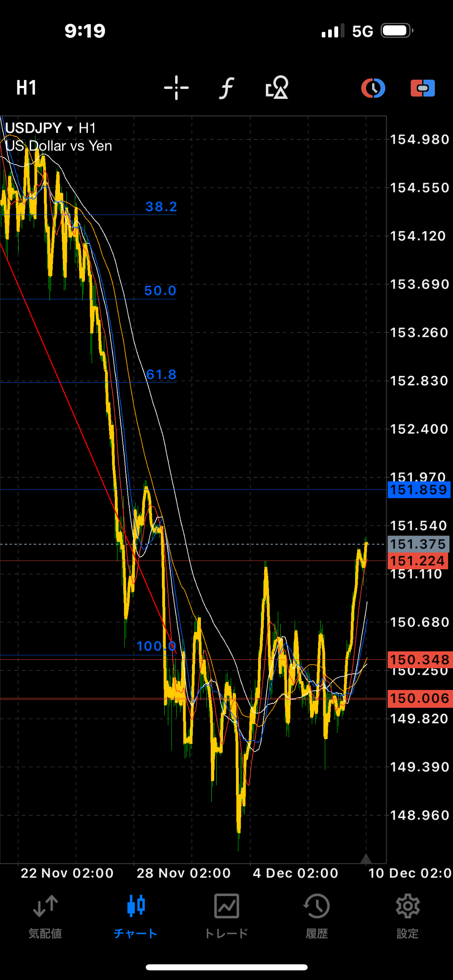453x980 pixels.
Task: Tap the 148.960 price scale label
Action: 420,815
